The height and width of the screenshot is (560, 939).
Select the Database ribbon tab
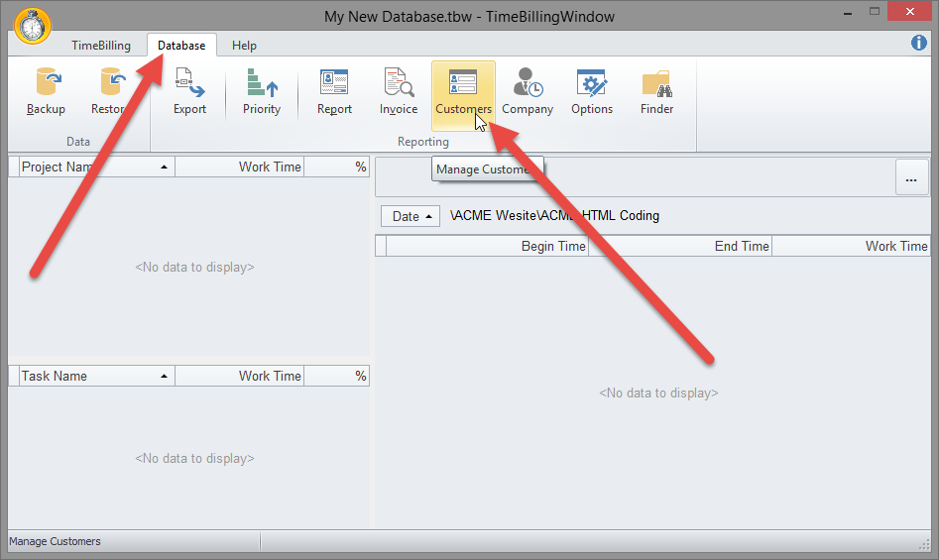(x=181, y=46)
